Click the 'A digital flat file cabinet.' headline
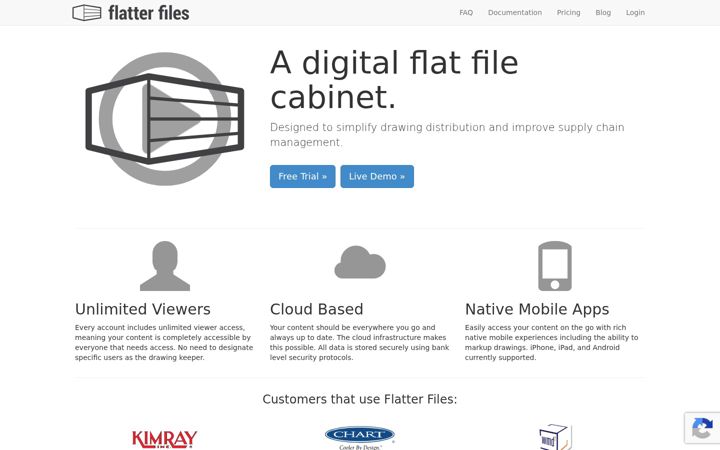The height and width of the screenshot is (450, 720). coord(394,80)
